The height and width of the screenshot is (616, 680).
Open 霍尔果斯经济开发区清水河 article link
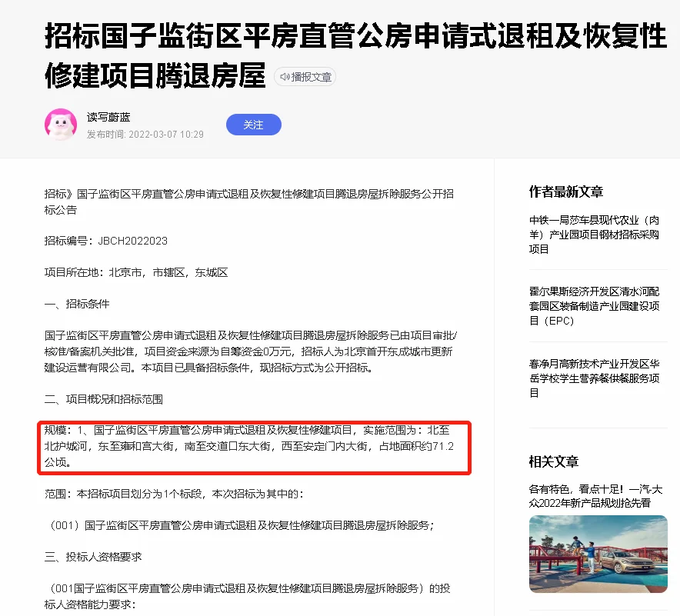coord(594,306)
